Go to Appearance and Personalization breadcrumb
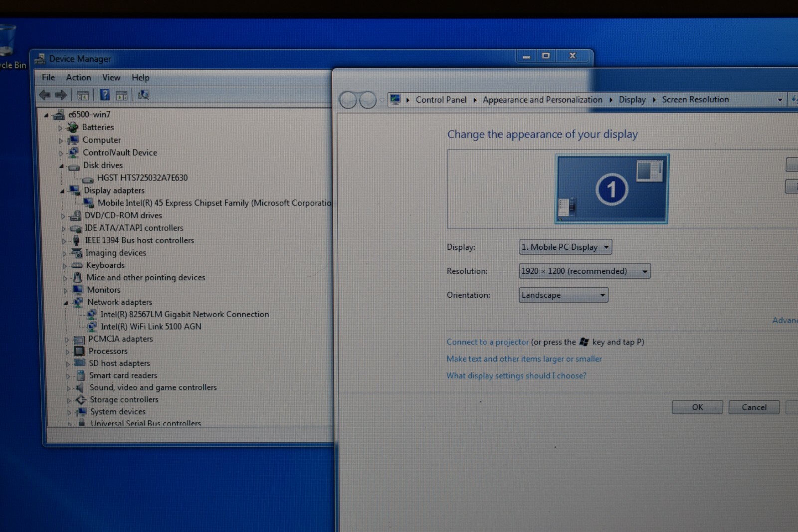This screenshot has height=532, width=798. [x=542, y=100]
